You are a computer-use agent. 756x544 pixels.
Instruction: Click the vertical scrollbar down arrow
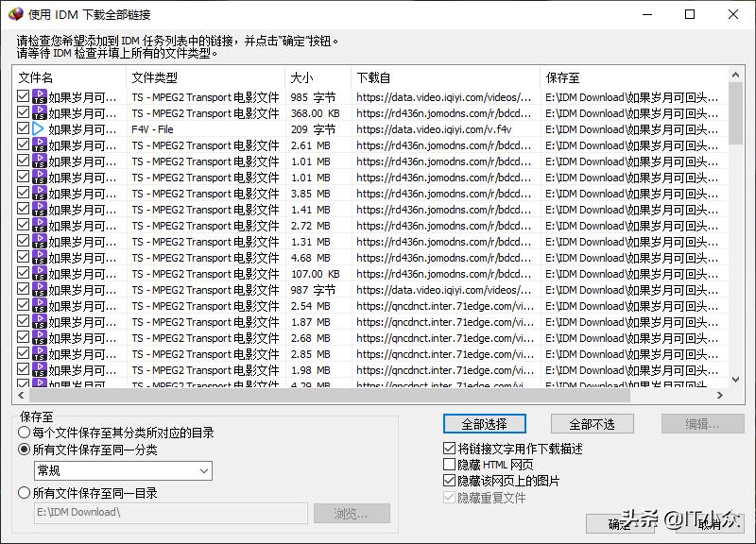(x=737, y=382)
